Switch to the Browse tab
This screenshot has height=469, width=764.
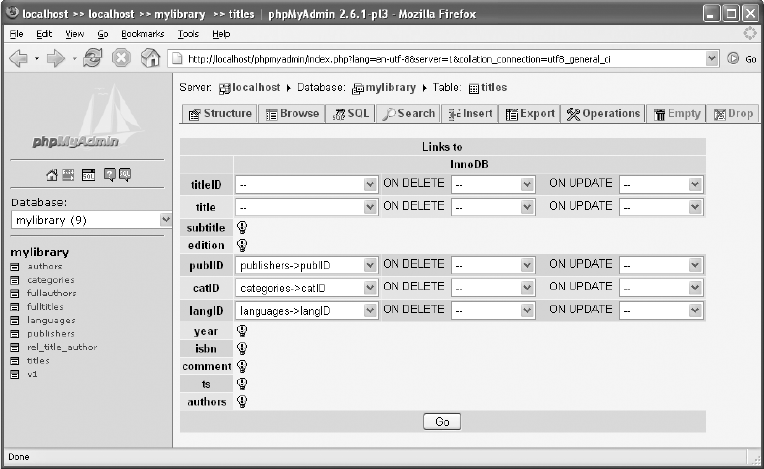point(292,113)
